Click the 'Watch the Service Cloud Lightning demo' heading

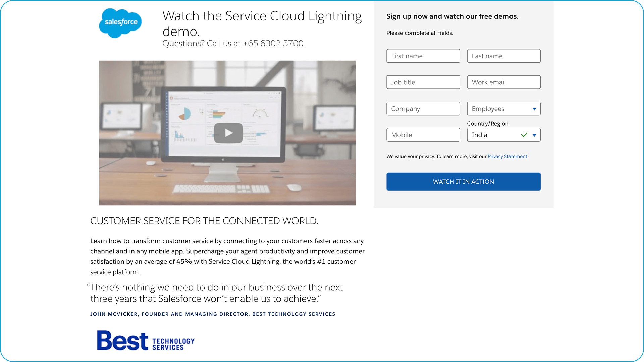262,23
